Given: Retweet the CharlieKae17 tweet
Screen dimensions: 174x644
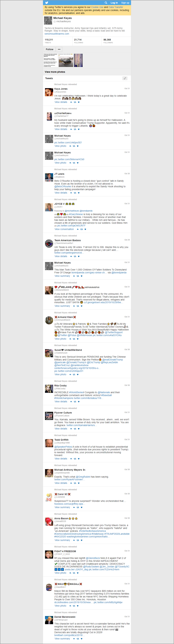Looking at the screenshot, I should (75, 129).
